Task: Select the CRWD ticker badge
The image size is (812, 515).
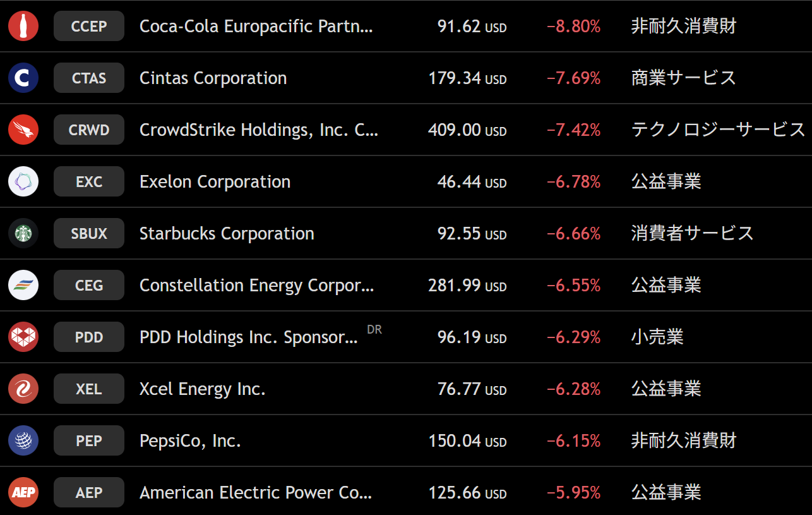Action: tap(89, 130)
